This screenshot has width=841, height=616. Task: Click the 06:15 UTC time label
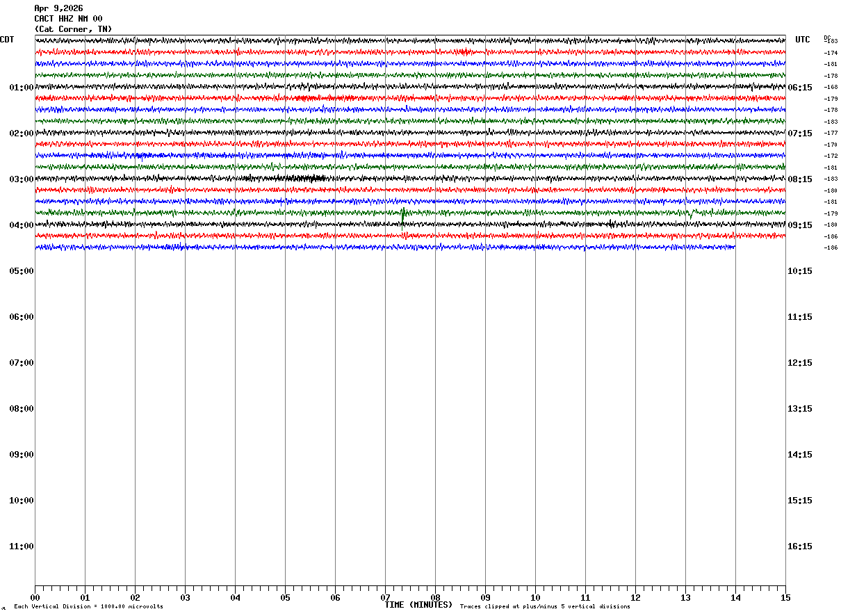[x=800, y=88]
